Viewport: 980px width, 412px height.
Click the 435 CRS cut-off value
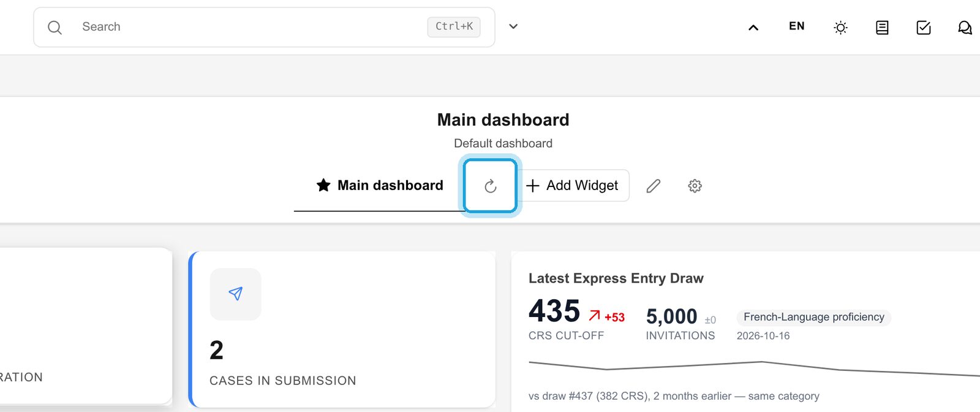[x=554, y=311]
